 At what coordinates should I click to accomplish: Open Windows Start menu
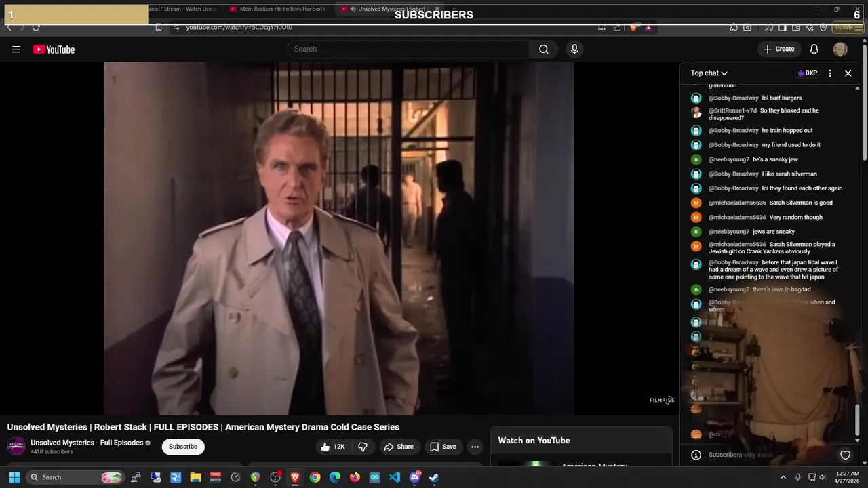pos(14,477)
